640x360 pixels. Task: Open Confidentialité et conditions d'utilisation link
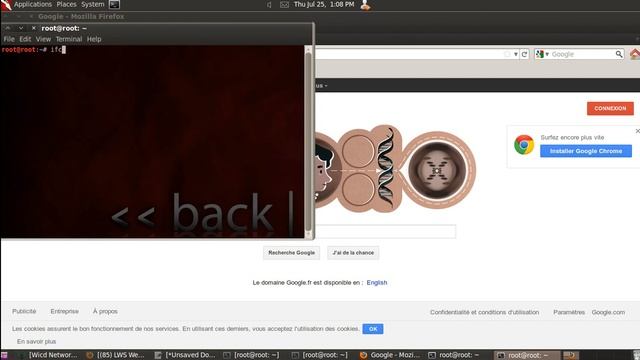484,312
